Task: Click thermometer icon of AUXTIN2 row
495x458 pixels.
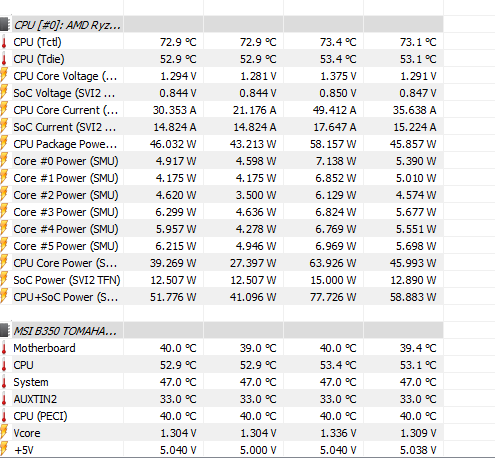Action: point(4,399)
